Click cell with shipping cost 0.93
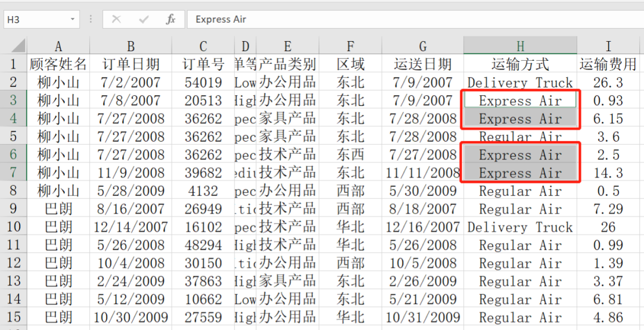The width and height of the screenshot is (644, 330). coord(608,101)
